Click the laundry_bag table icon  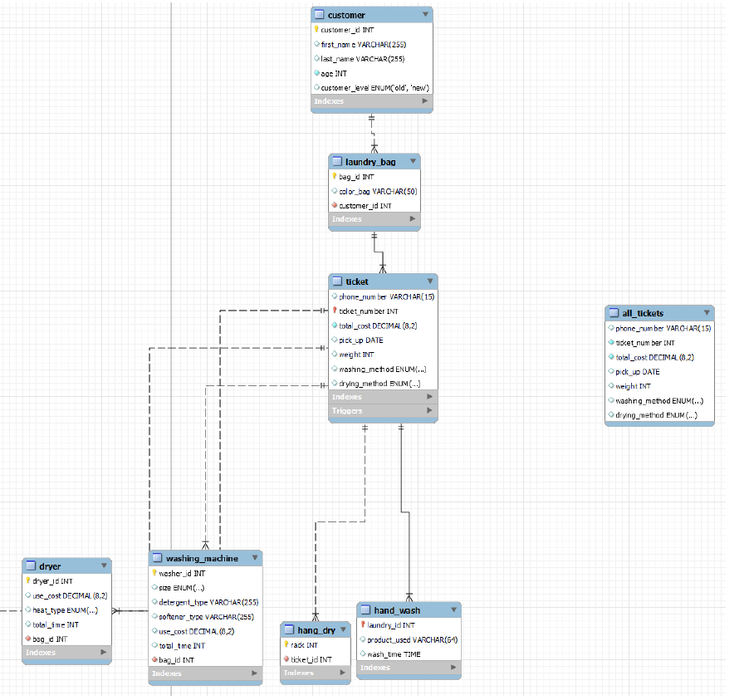click(x=337, y=162)
